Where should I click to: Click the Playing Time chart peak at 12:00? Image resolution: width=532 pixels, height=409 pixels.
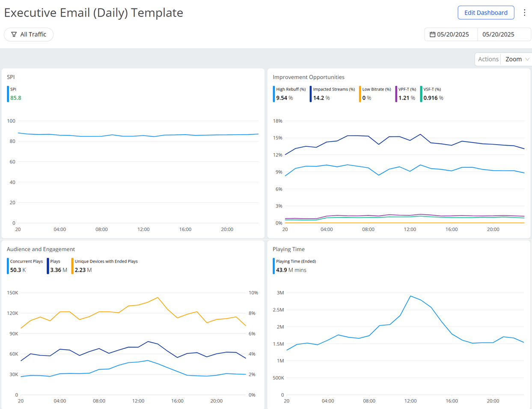click(410, 296)
